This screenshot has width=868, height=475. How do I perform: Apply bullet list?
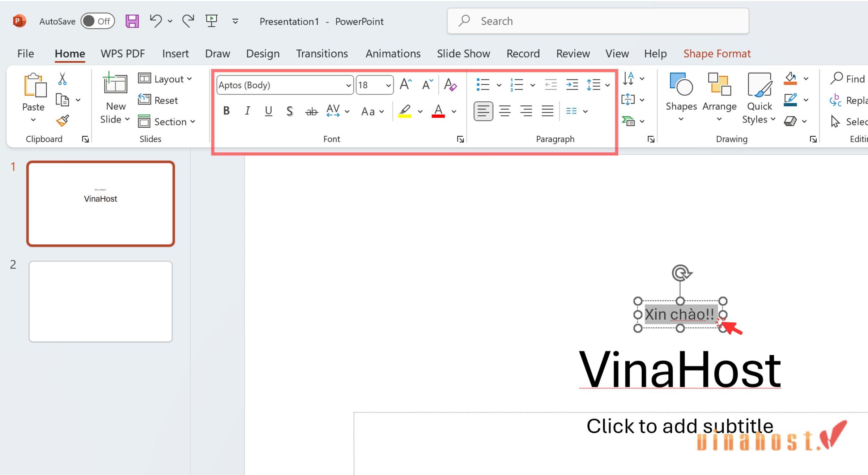pos(483,85)
